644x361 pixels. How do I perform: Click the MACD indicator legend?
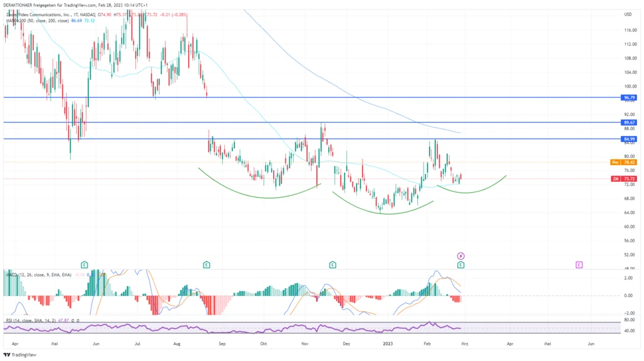[39, 275]
